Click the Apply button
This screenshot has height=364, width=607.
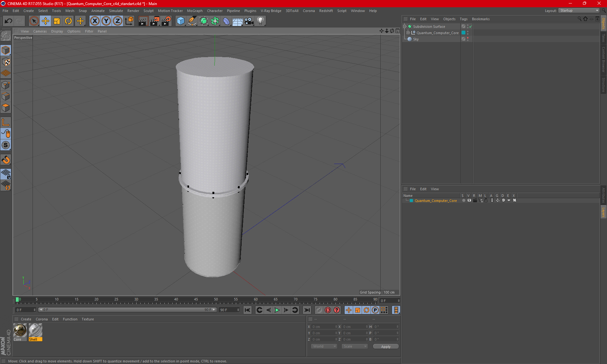pyautogui.click(x=386, y=347)
